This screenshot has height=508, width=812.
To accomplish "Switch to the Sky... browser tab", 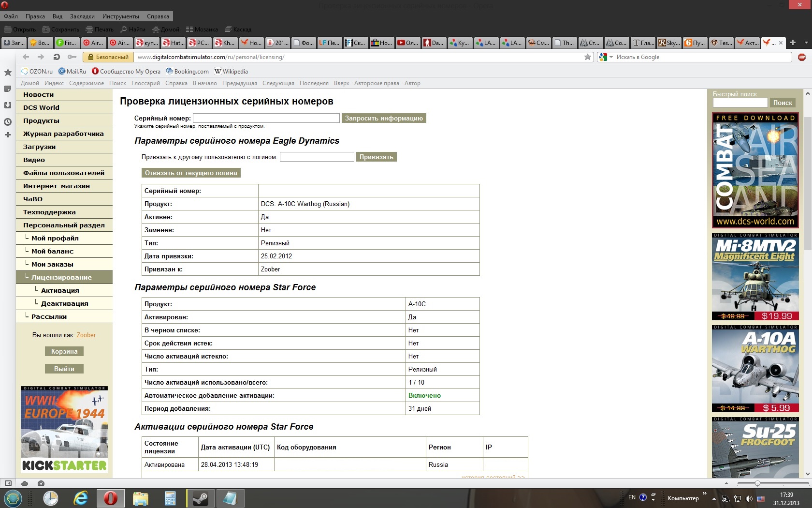I will [669, 43].
